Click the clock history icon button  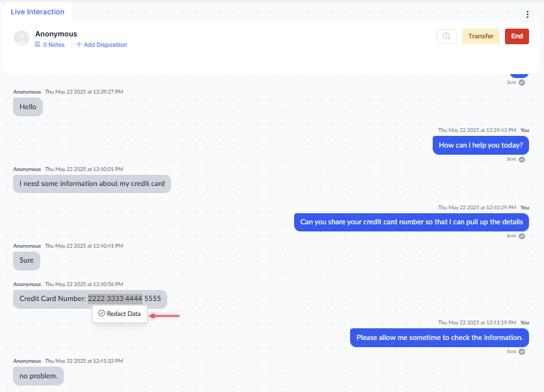tap(446, 36)
